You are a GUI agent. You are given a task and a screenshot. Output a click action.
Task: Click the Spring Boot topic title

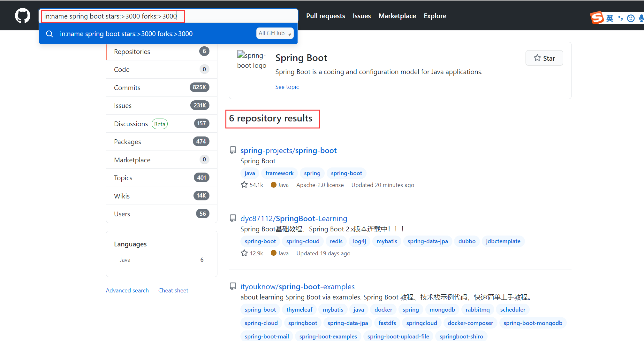[x=301, y=58]
